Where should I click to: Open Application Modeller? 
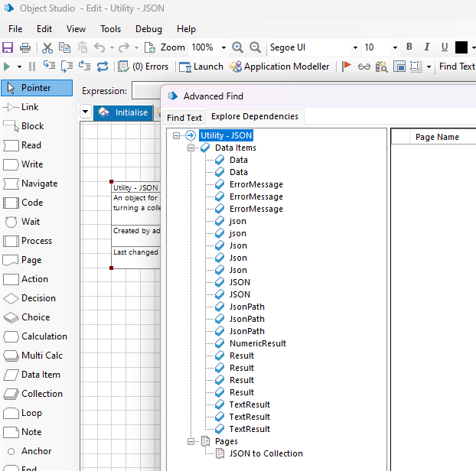coord(279,67)
